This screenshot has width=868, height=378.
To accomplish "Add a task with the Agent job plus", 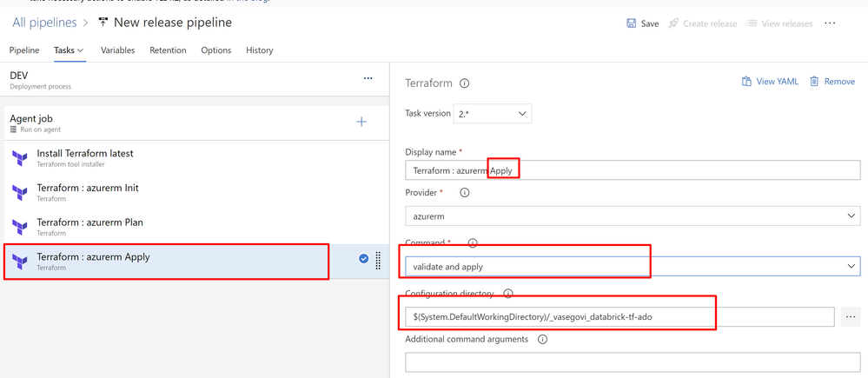I will tap(361, 122).
